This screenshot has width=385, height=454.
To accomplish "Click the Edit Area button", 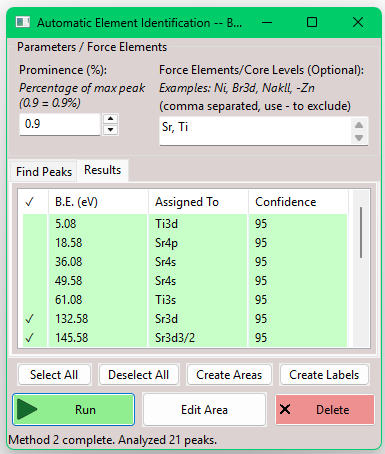I will pos(204,409).
